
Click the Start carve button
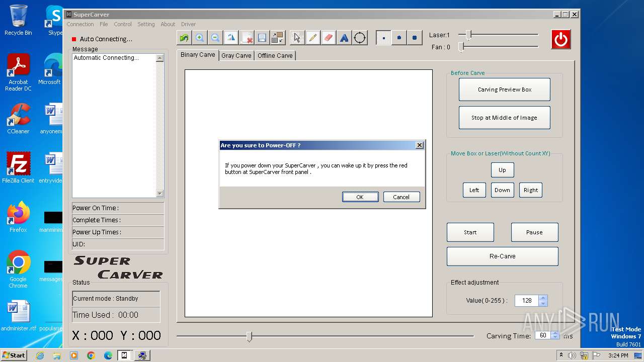[x=470, y=232]
